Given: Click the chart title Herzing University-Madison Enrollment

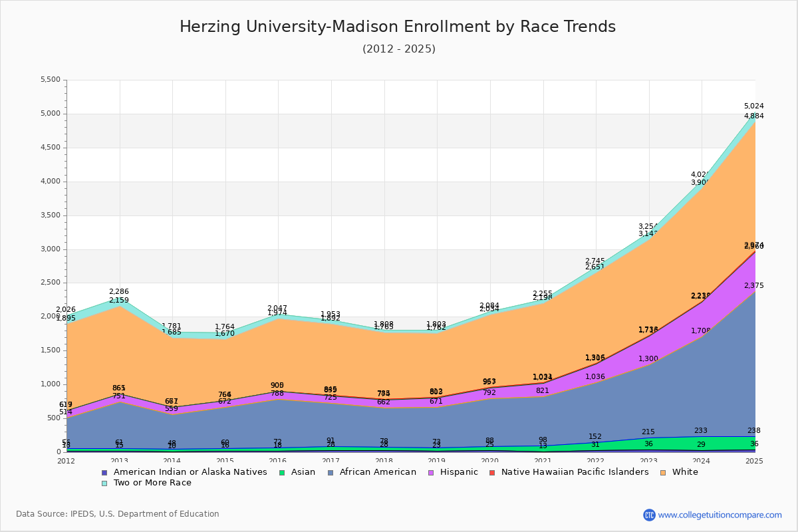Looking at the screenshot, I should [x=398, y=27].
